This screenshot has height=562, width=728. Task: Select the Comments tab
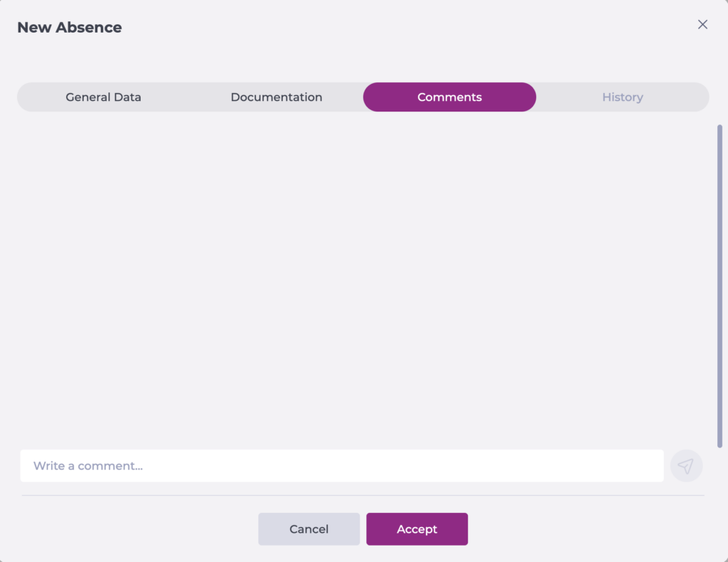[449, 97]
